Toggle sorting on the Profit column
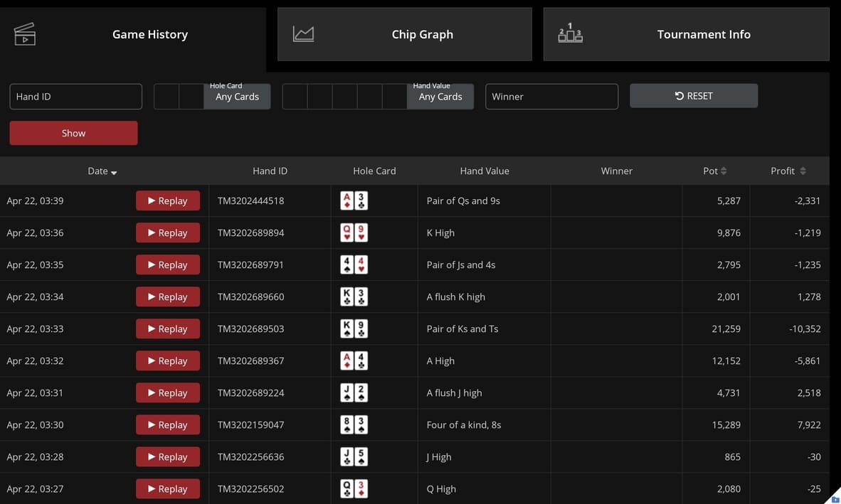Image resolution: width=841 pixels, height=504 pixels. [x=805, y=171]
